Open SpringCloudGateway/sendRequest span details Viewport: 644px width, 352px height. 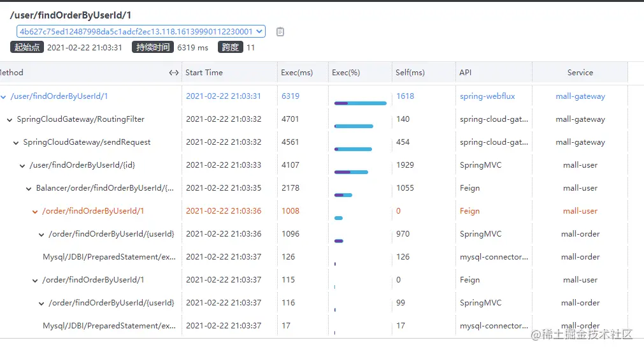point(87,142)
